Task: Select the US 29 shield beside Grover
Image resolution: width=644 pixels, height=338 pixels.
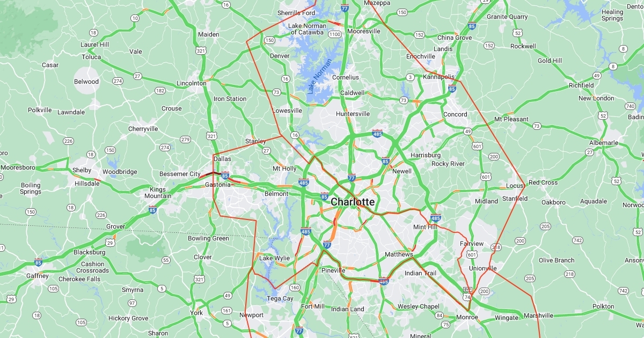Action: (110, 243)
